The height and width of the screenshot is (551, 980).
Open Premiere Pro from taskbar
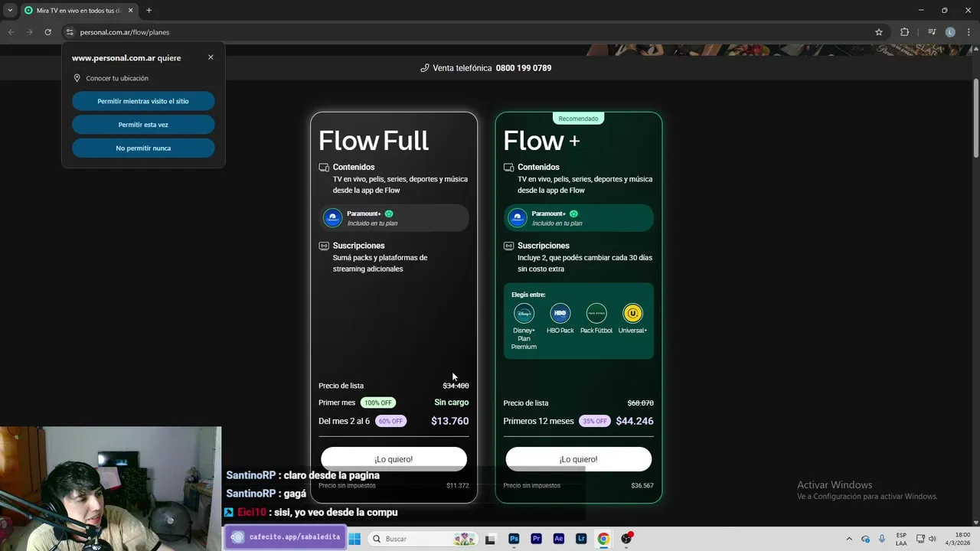(536, 539)
